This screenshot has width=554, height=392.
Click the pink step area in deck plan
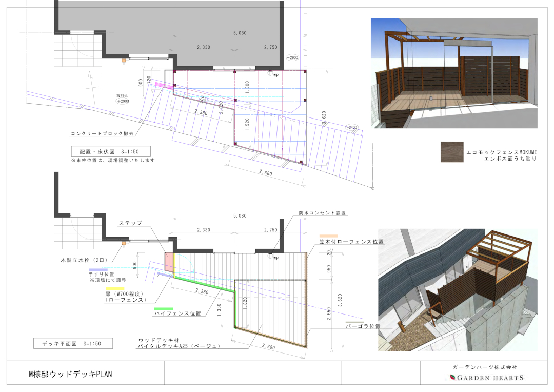(169, 263)
